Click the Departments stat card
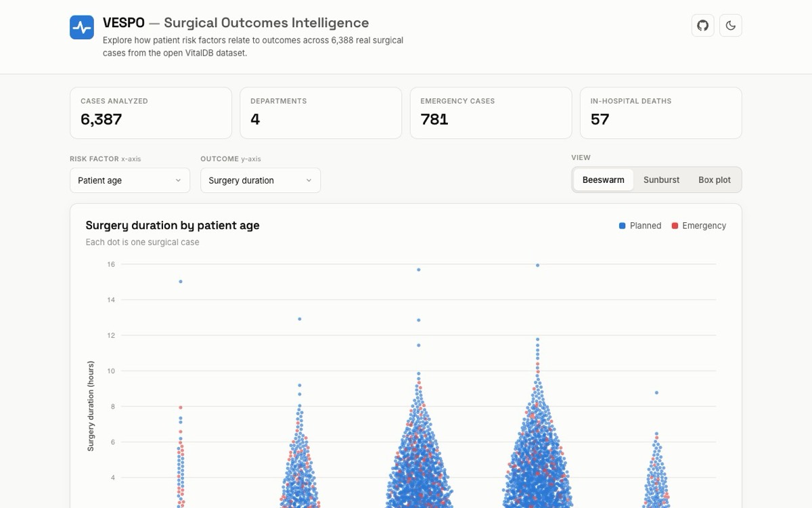This screenshot has width=812, height=508. [x=321, y=113]
